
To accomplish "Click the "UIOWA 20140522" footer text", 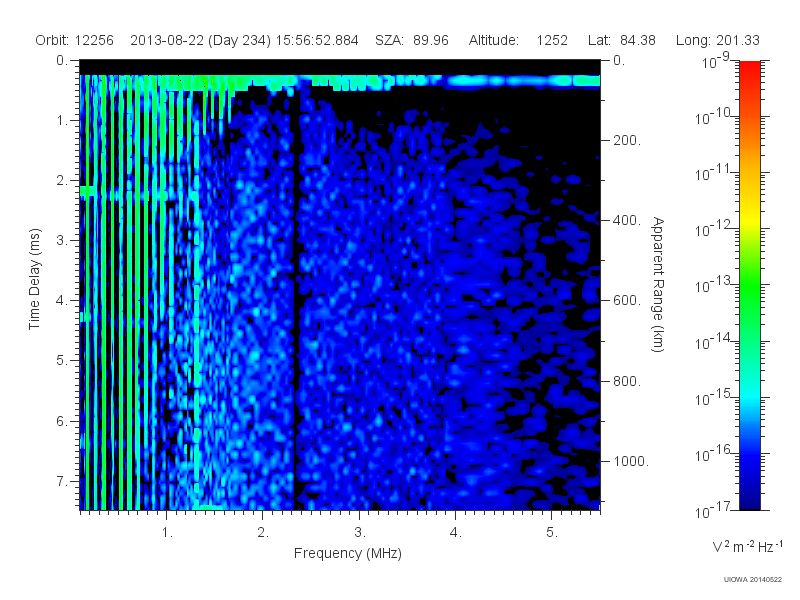I will [753, 580].
